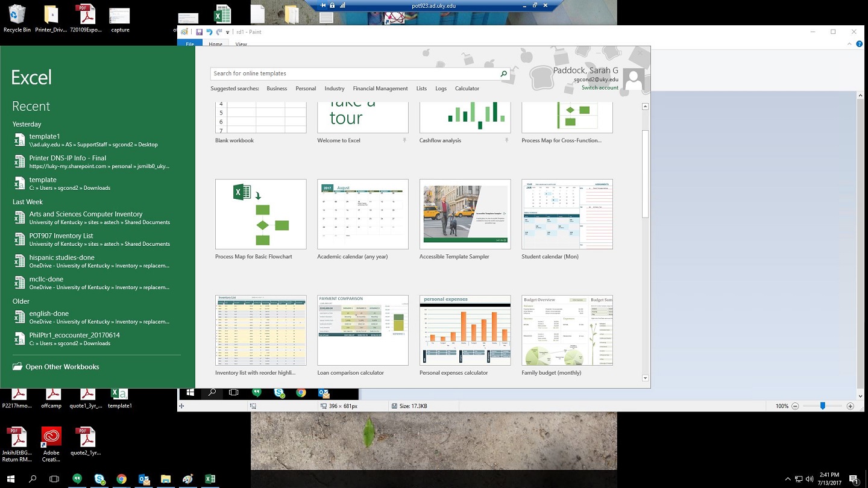Open recent file template1 on Desktop
This screenshot has width=868, height=488.
[96, 140]
